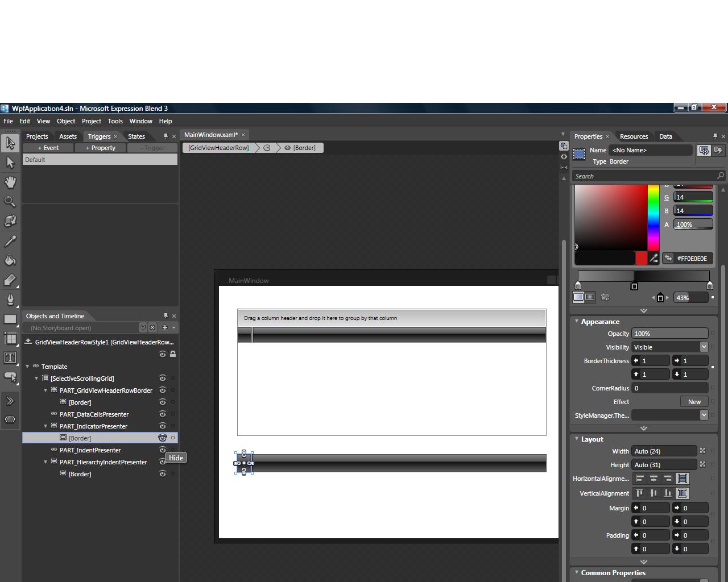Choose the Button control tool
Screen dimensions: 728x582
(x=10, y=377)
